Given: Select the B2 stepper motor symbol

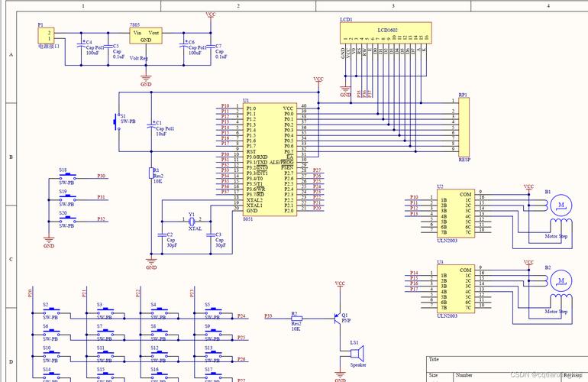Looking at the screenshot, I should (561, 282).
